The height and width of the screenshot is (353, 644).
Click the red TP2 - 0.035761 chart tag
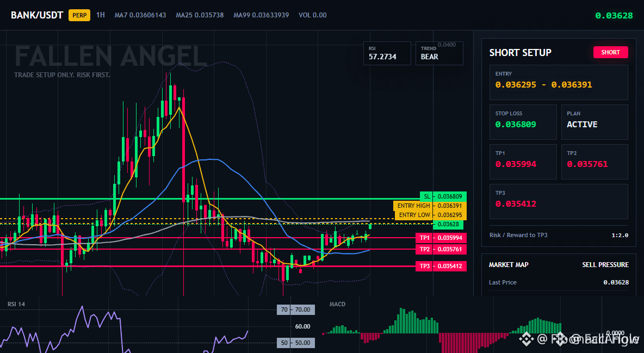coord(441,249)
